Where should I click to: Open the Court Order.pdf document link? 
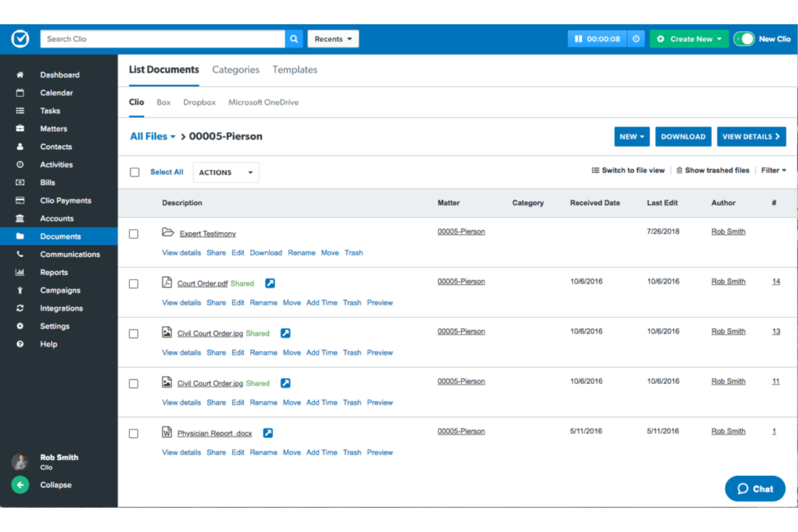(x=203, y=284)
